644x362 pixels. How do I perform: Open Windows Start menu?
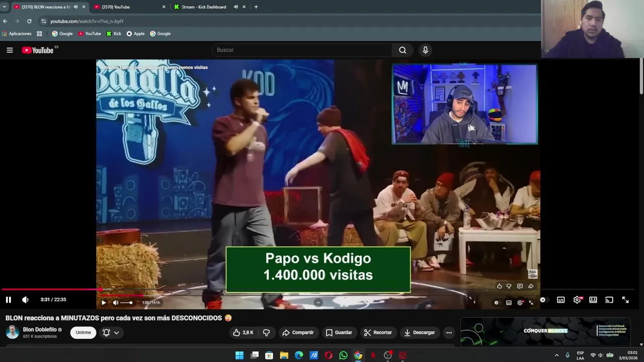click(x=239, y=355)
